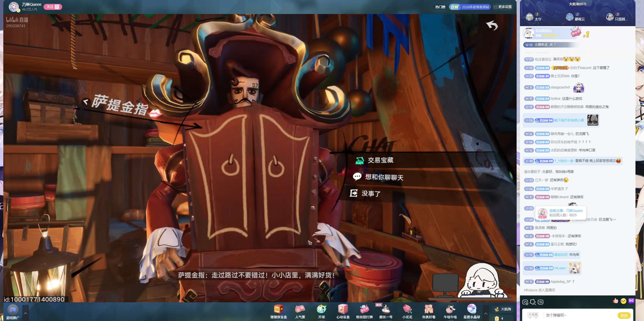
Task: Select the 粉丝团灯牌 gift
Action: tap(364, 312)
